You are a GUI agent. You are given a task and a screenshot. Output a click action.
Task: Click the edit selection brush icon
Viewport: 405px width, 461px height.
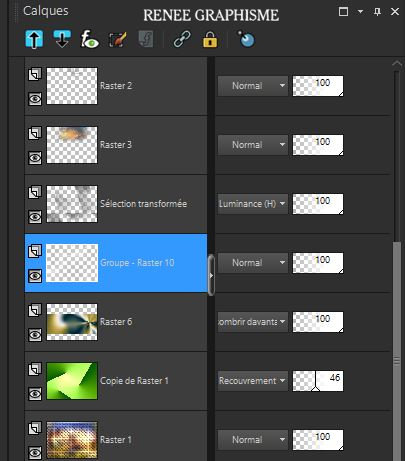pyautogui.click(x=118, y=40)
